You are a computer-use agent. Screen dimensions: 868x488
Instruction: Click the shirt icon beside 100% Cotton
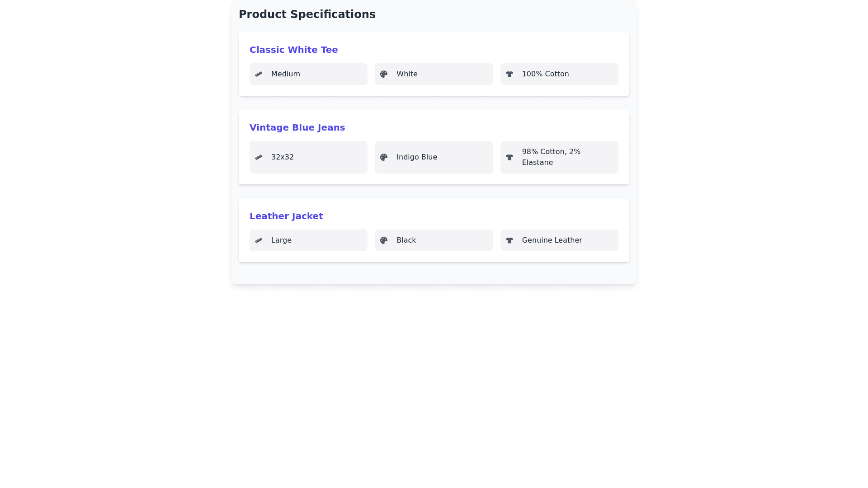[x=509, y=74]
